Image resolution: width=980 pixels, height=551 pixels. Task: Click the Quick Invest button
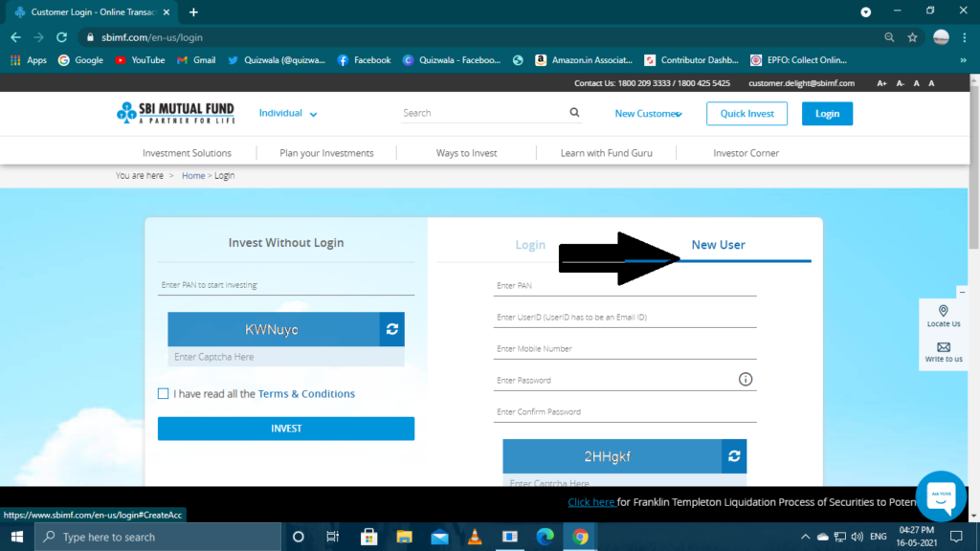point(746,114)
